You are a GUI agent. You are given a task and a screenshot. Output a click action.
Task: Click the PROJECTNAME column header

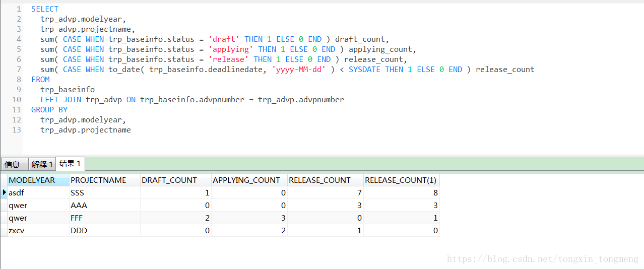tap(104, 180)
